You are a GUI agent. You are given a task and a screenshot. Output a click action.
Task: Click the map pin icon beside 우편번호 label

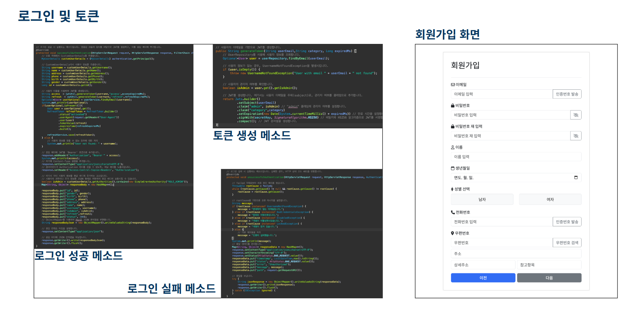click(x=453, y=233)
